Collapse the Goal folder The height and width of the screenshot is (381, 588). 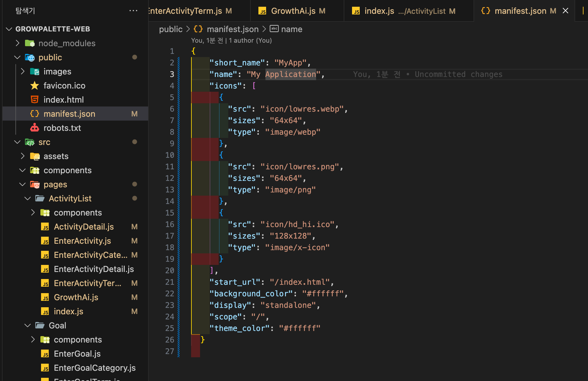coord(27,325)
